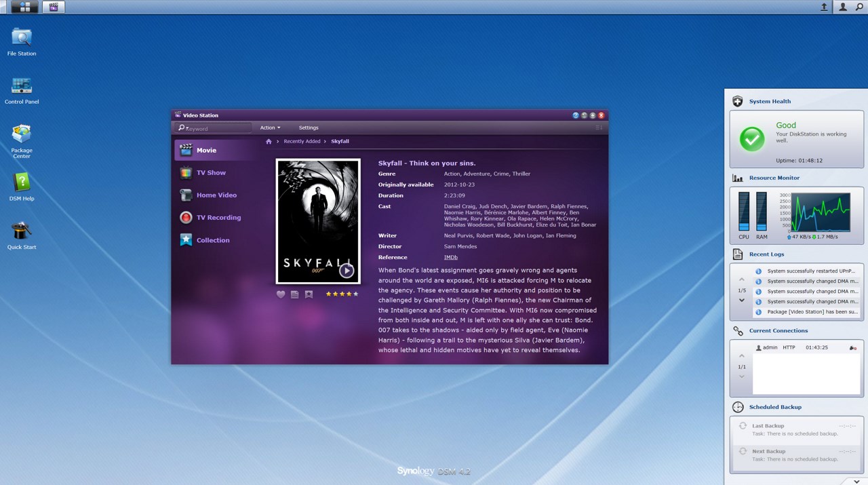Click the Current Connections widget title

tap(778, 331)
